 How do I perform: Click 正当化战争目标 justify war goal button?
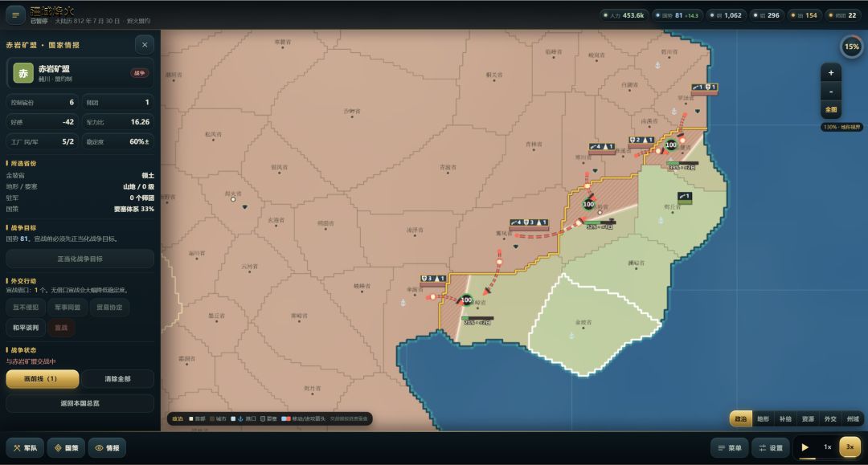(80, 259)
